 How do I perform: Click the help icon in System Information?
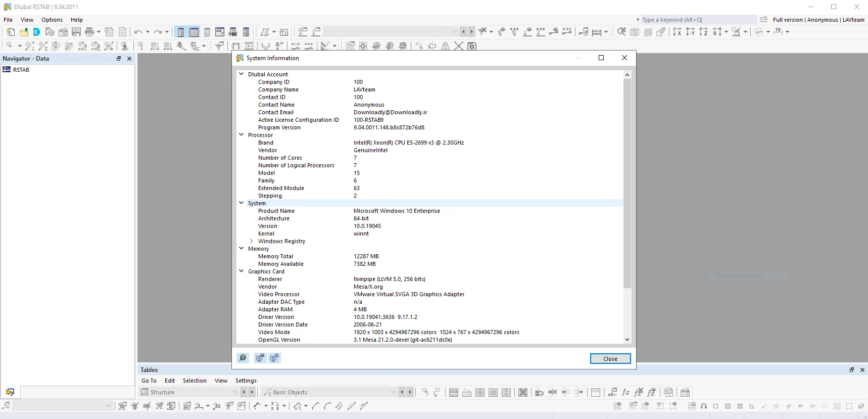(243, 358)
